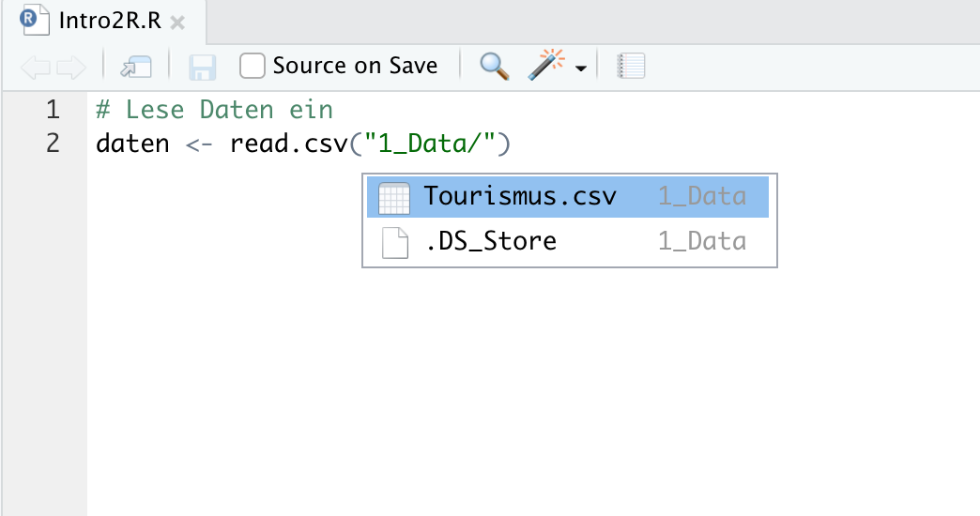Enable the Source on Save checkbox

[x=253, y=66]
